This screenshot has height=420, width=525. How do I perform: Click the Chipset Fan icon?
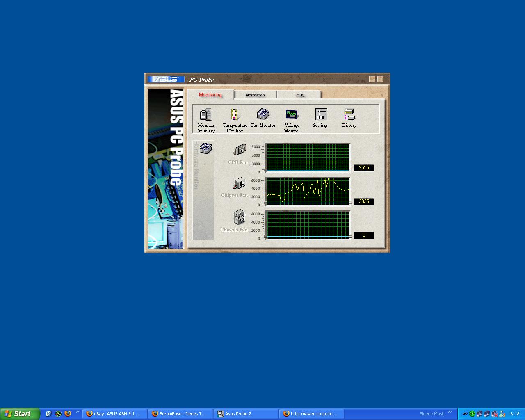(x=240, y=183)
